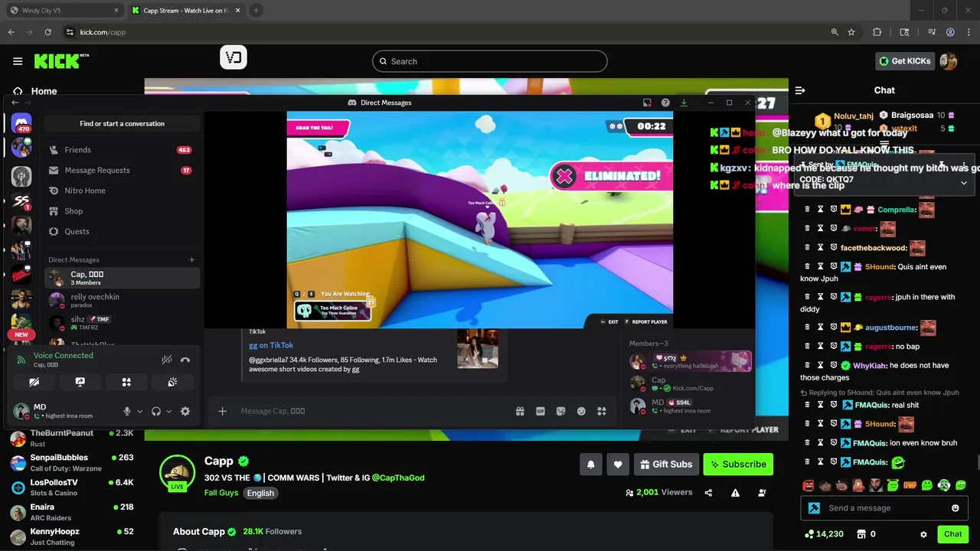Open headphone output options dropdown
Viewport: 980px width, 551px height.
168,411
